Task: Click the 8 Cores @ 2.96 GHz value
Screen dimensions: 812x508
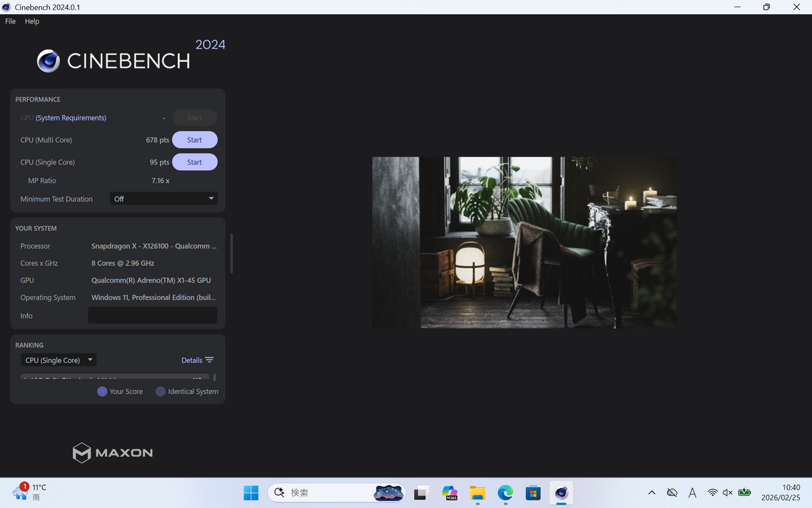Action: [123, 263]
